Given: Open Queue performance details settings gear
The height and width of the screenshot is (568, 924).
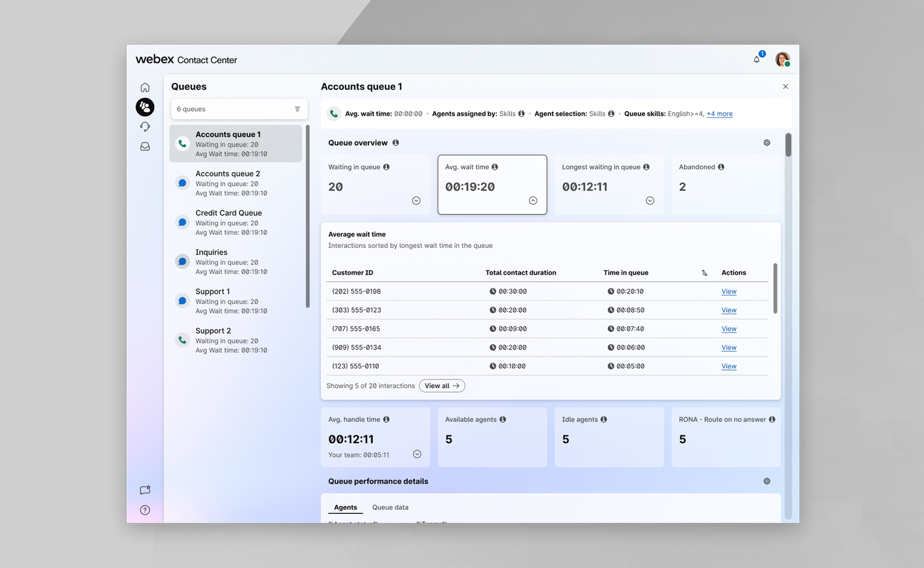Looking at the screenshot, I should (x=767, y=481).
